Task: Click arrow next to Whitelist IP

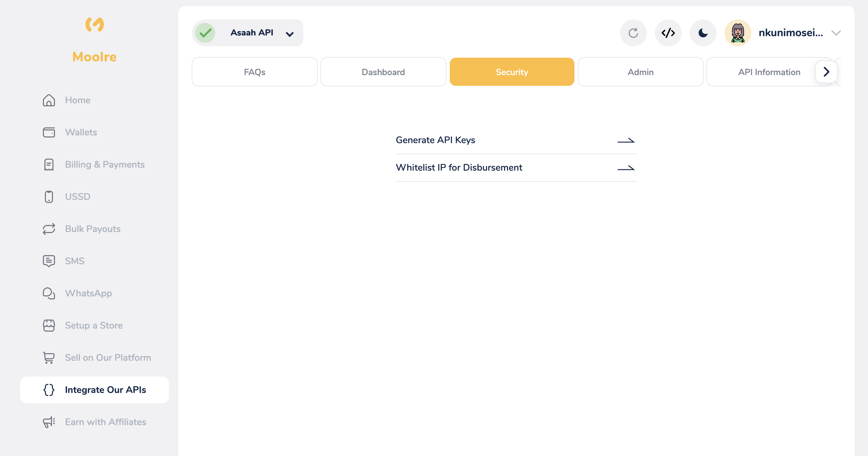Action: pyautogui.click(x=626, y=168)
